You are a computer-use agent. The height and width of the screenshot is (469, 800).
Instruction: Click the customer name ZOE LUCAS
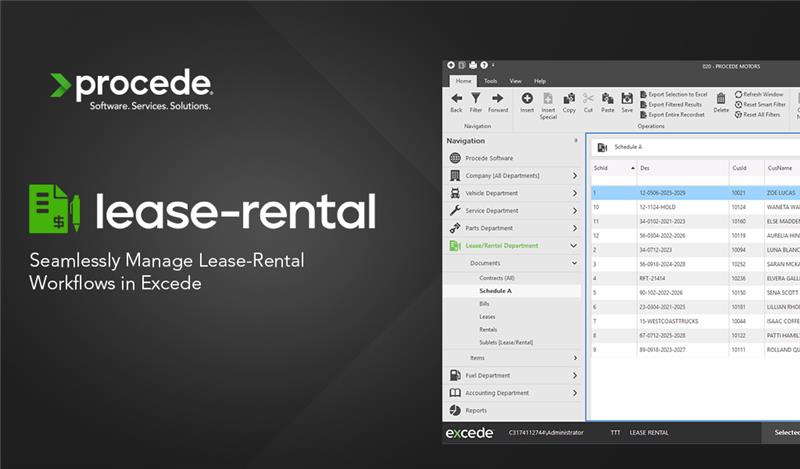[x=781, y=193]
